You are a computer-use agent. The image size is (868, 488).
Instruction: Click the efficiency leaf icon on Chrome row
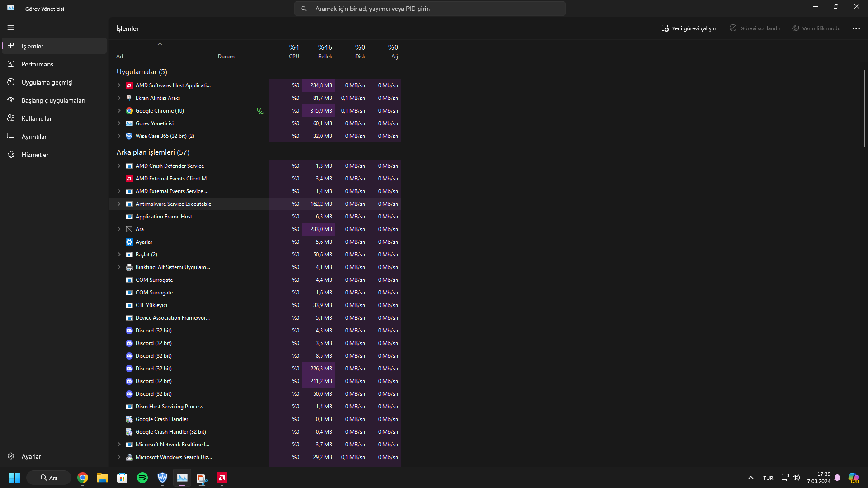pos(261,111)
